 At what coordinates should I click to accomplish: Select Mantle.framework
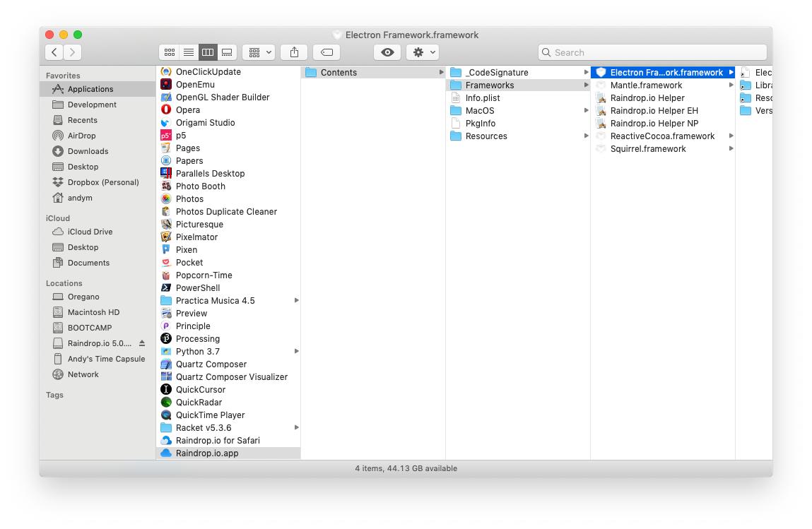(663, 85)
